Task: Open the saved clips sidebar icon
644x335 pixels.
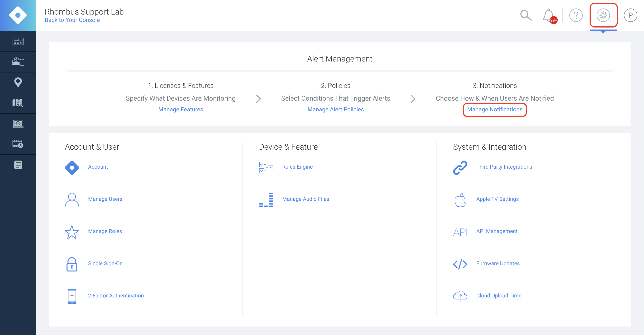Action: tap(18, 144)
